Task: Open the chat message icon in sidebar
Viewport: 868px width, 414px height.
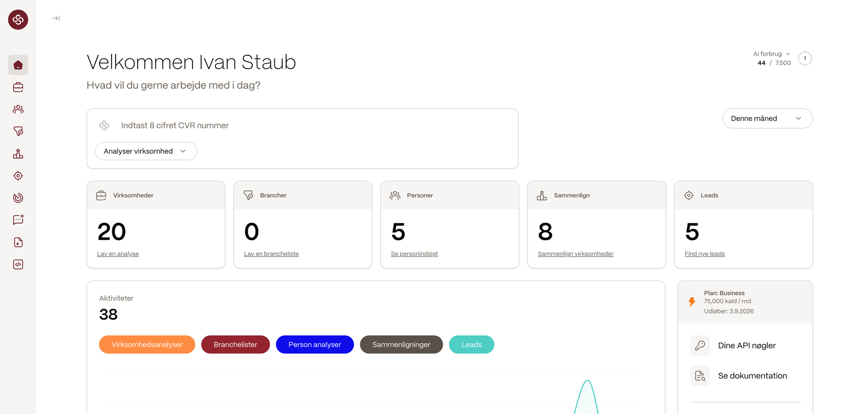Action: point(18,220)
